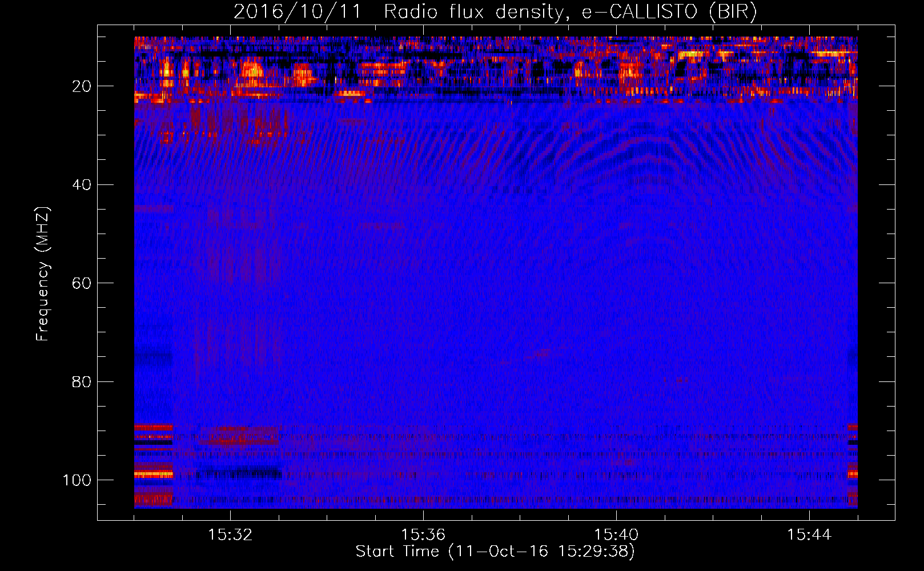Click the plot title '2016/10/11 Radio flux density'
924x571 pixels.
click(495, 12)
